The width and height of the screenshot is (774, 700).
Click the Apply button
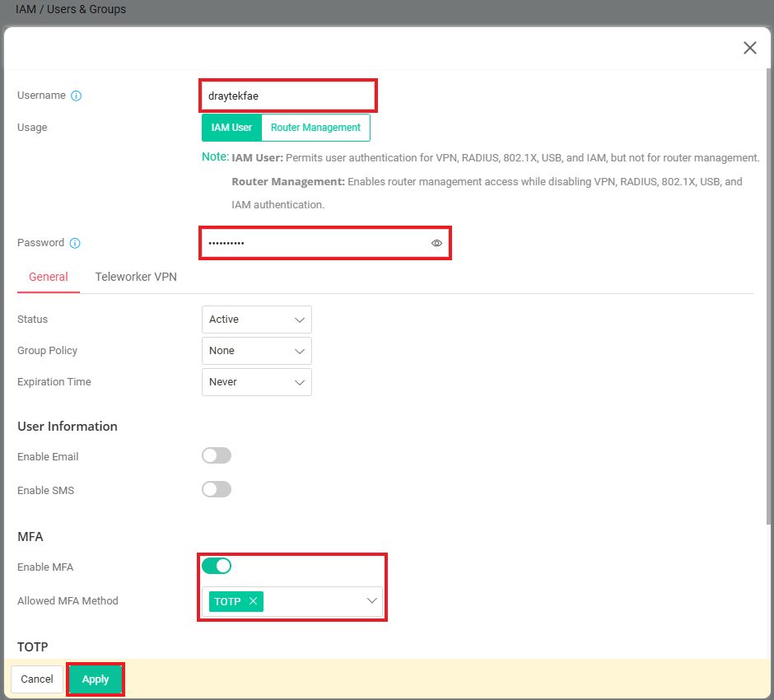pos(96,679)
